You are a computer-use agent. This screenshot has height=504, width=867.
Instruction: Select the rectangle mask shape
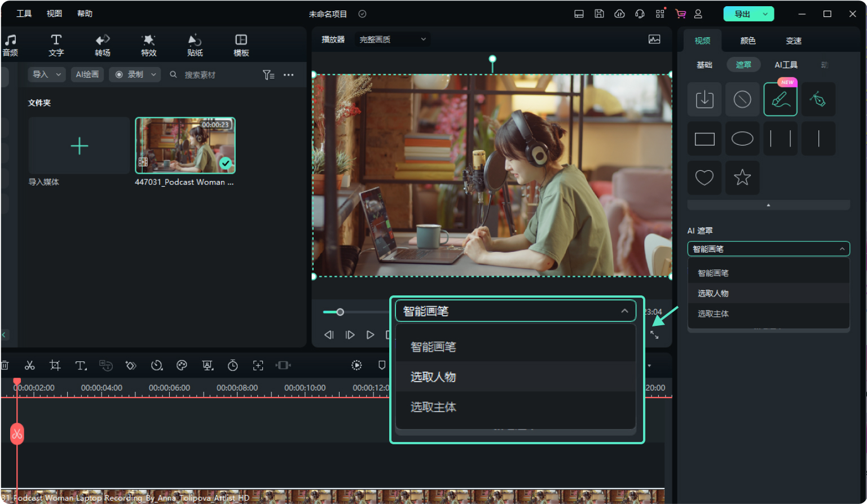click(x=705, y=139)
